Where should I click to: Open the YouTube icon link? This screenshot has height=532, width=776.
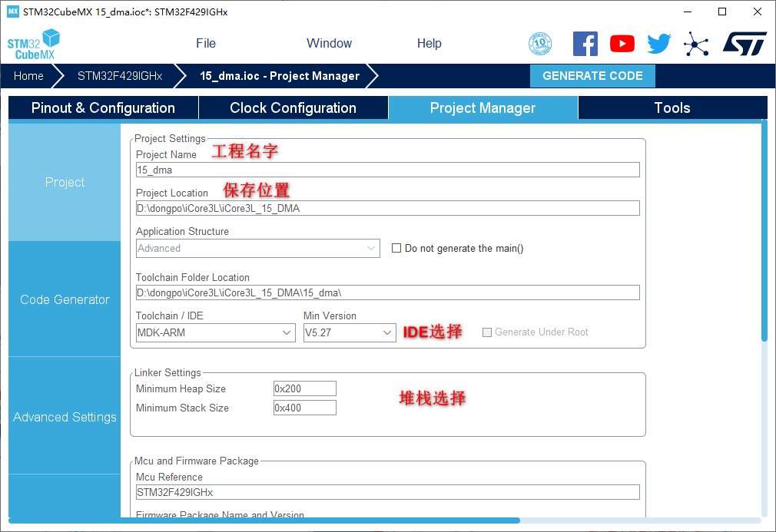622,44
